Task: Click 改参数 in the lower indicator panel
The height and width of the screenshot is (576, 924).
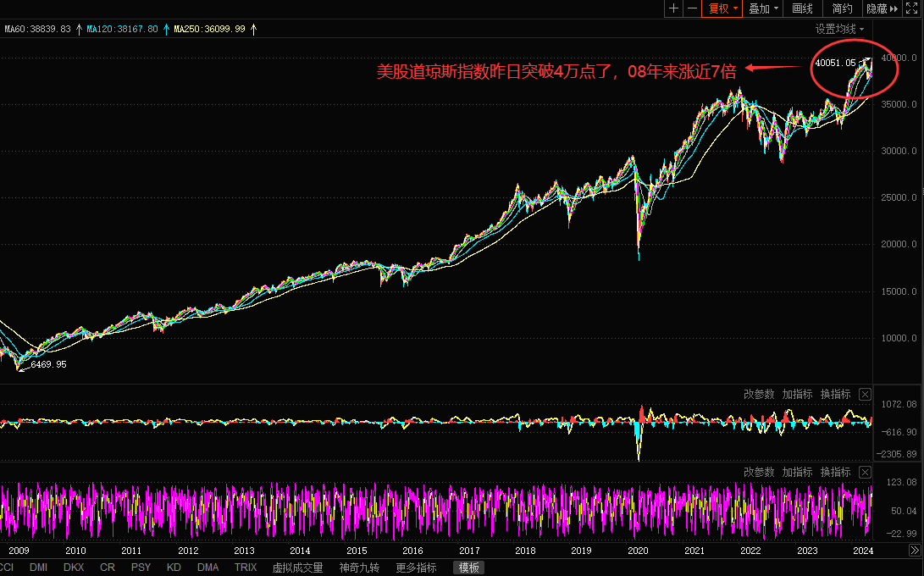Action: pos(759,473)
